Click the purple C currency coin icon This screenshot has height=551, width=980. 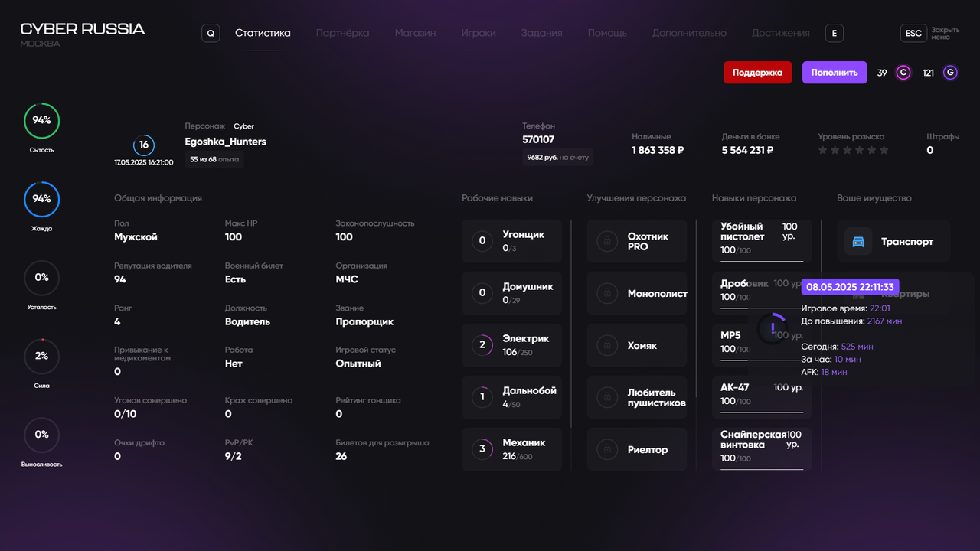click(903, 73)
